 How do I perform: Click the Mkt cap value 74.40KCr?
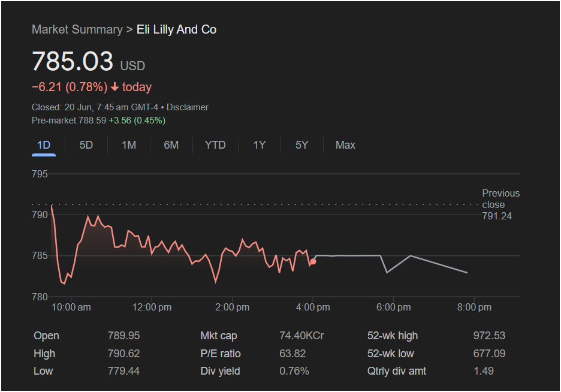301,336
